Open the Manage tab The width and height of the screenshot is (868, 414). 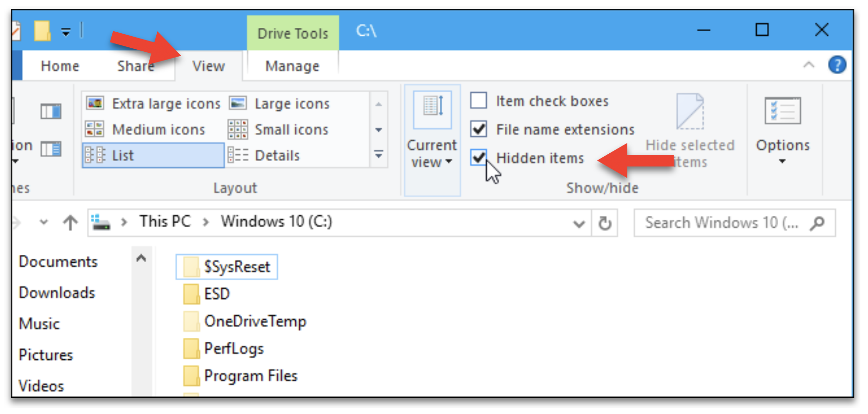coord(292,66)
